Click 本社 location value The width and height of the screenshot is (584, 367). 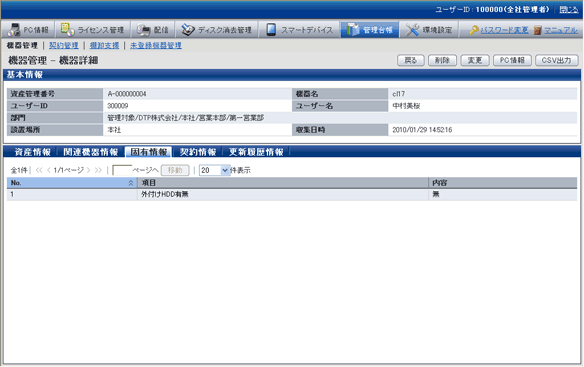(x=114, y=130)
